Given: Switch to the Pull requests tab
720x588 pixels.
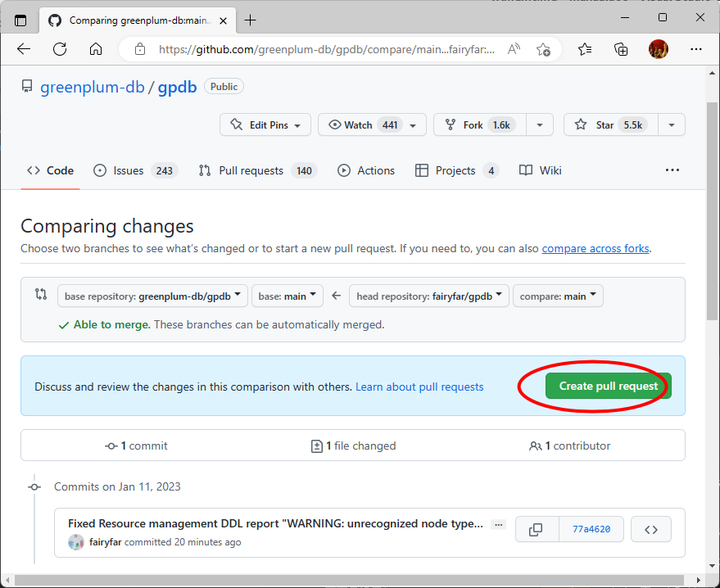Looking at the screenshot, I should point(257,171).
